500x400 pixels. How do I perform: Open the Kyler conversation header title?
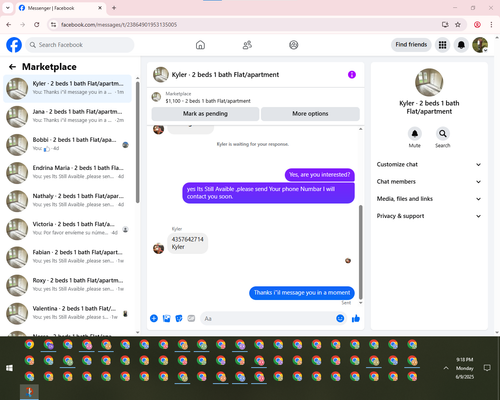[x=225, y=75]
